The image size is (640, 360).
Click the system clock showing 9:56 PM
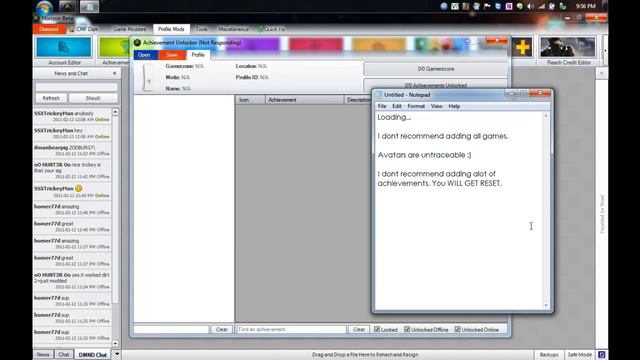click(x=585, y=6)
